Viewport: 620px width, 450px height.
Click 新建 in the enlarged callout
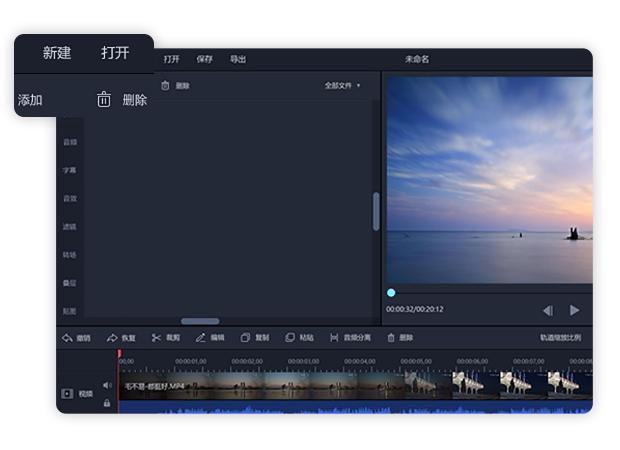pyautogui.click(x=57, y=53)
